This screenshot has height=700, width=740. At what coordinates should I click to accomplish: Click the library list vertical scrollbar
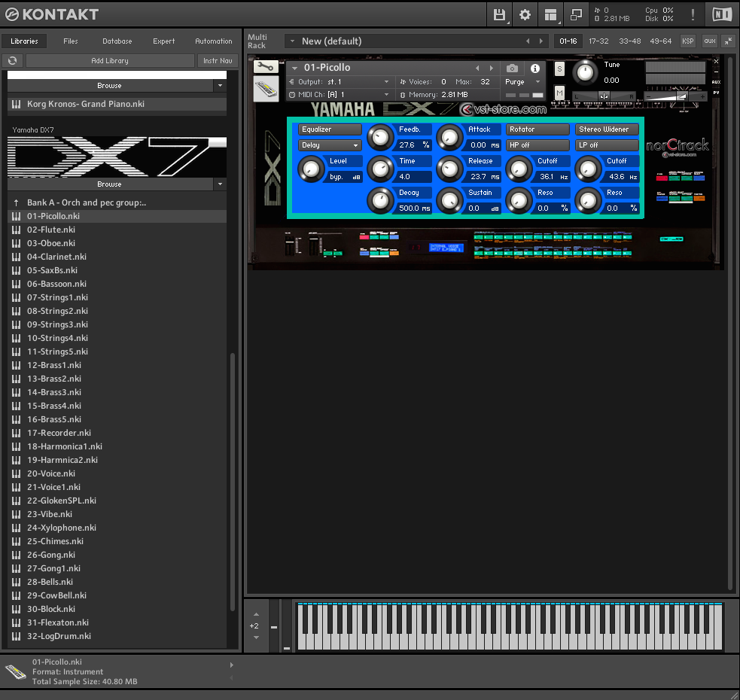click(233, 482)
